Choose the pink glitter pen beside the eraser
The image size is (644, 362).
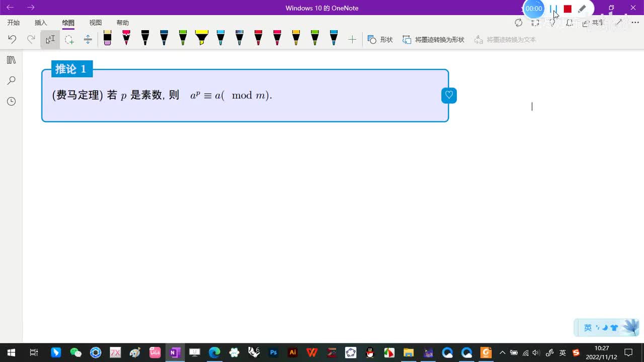[126, 38]
